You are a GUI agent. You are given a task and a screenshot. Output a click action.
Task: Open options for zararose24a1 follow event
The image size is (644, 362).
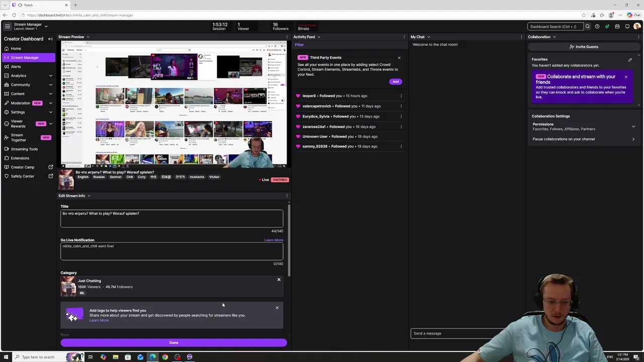[x=401, y=126]
